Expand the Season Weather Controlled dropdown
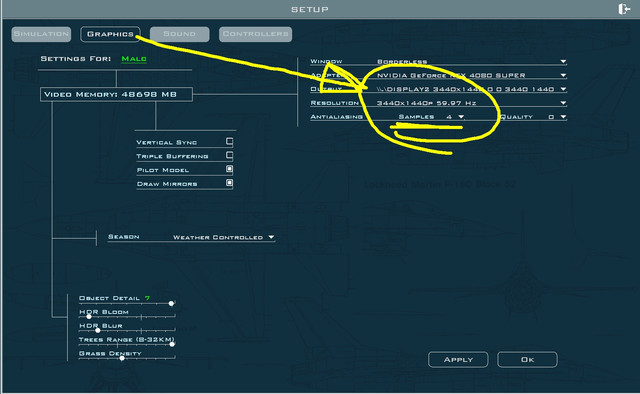640x394 pixels. coord(271,237)
